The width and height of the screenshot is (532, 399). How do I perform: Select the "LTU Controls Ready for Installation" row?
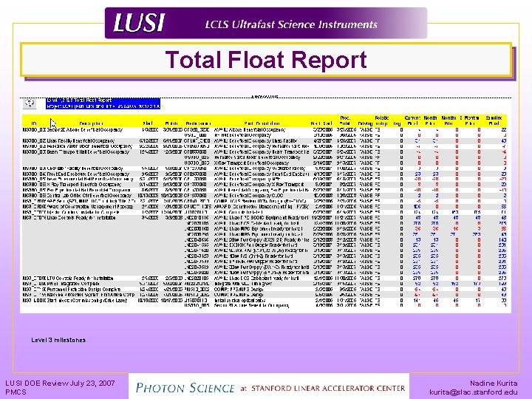[x=265, y=279]
